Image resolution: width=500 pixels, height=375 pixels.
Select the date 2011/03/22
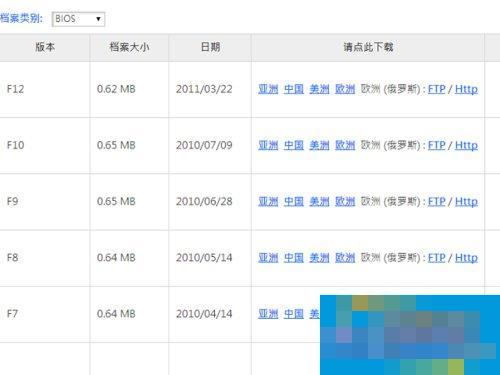[x=204, y=89]
